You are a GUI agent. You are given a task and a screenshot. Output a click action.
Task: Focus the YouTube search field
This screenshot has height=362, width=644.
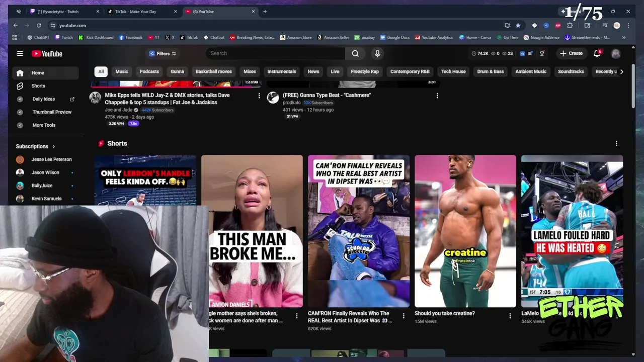(x=276, y=53)
